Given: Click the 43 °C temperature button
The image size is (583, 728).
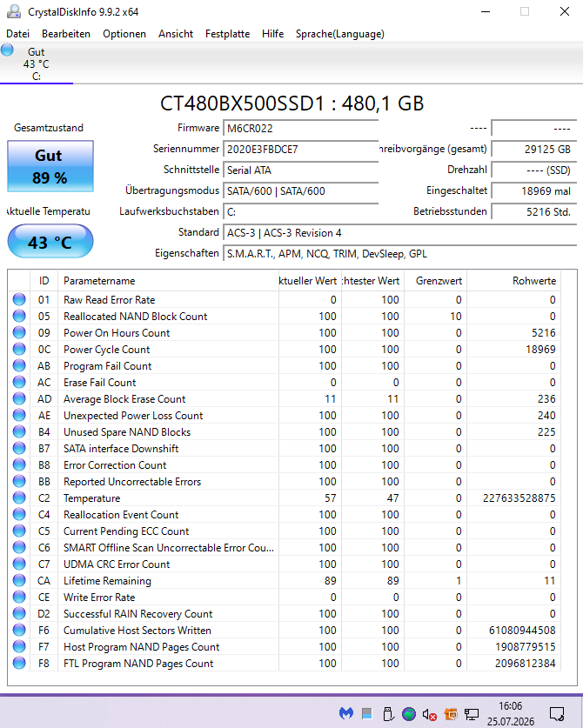Looking at the screenshot, I should pyautogui.click(x=50, y=242).
